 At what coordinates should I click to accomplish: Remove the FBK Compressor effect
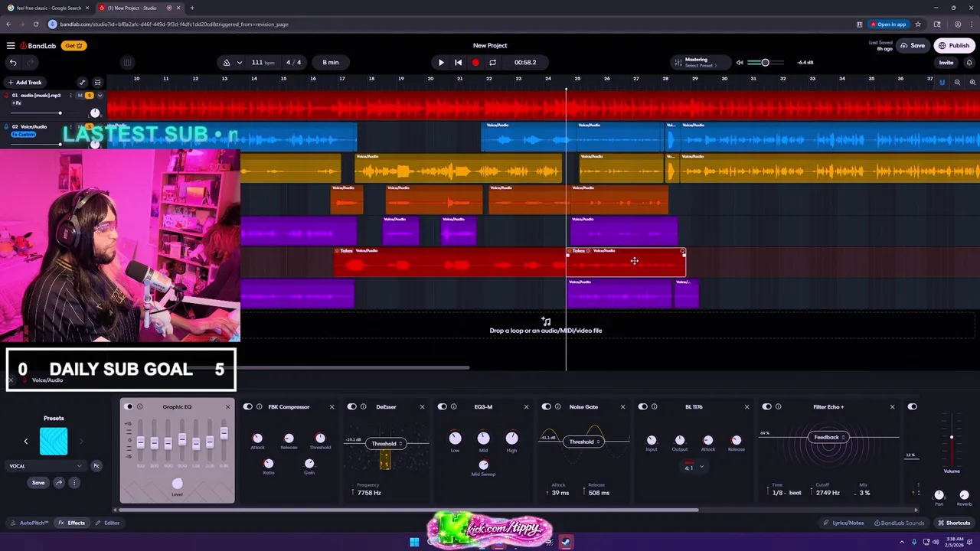click(x=332, y=407)
